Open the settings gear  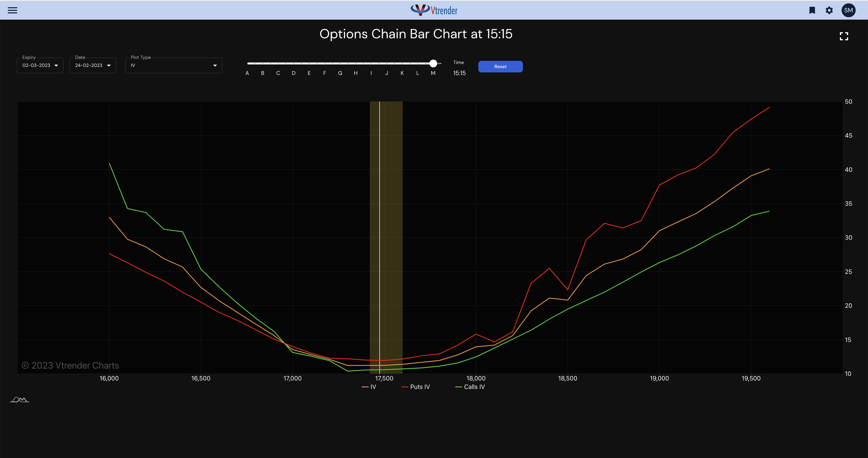[x=829, y=10]
